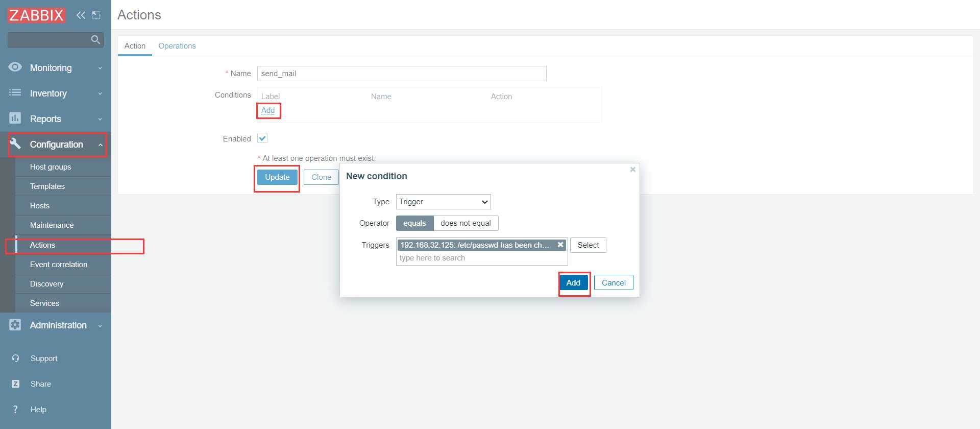
Task: Select the does not equal operator
Action: coord(465,223)
